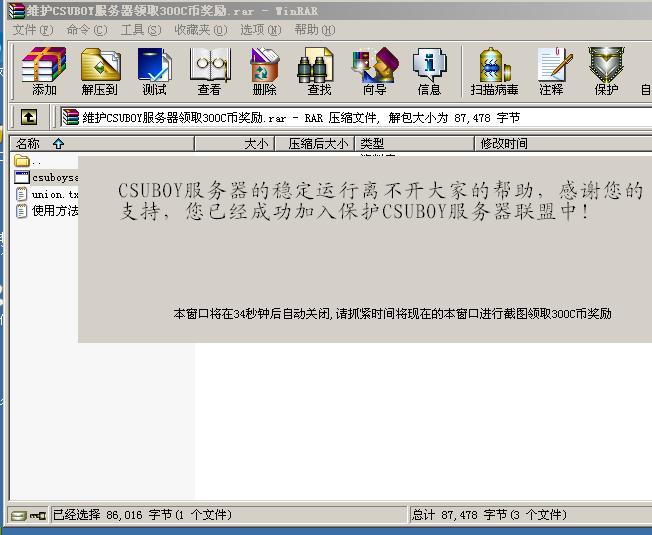Open the 帮助(H) menu
Viewport: 652px width, 535px height.
(315, 30)
